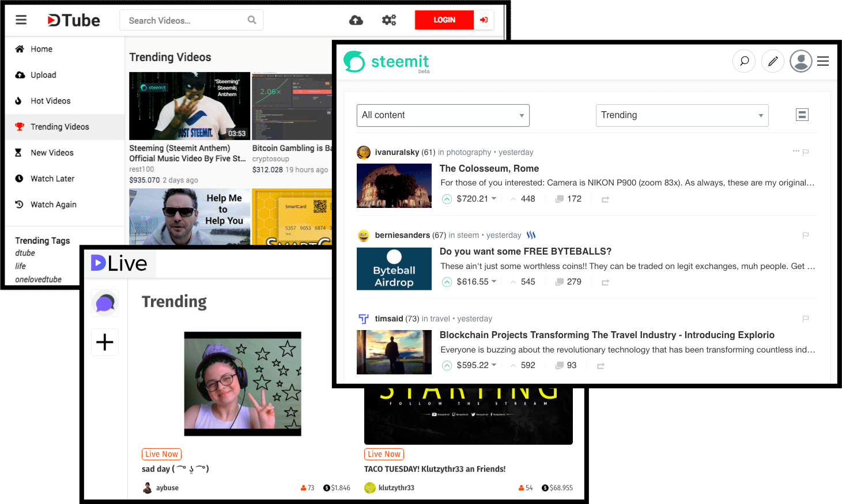Click DLive purple chat bubble icon
Image resolution: width=842 pixels, height=504 pixels.
coord(105,303)
